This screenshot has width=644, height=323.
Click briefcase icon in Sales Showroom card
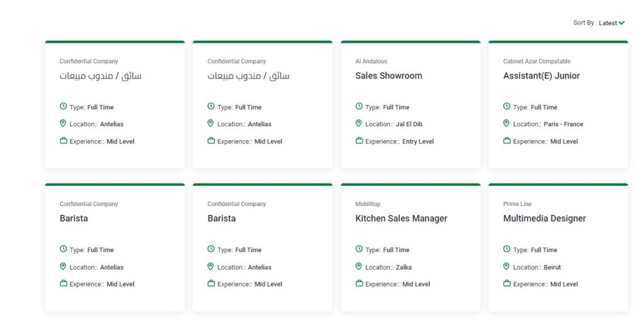pyautogui.click(x=359, y=141)
